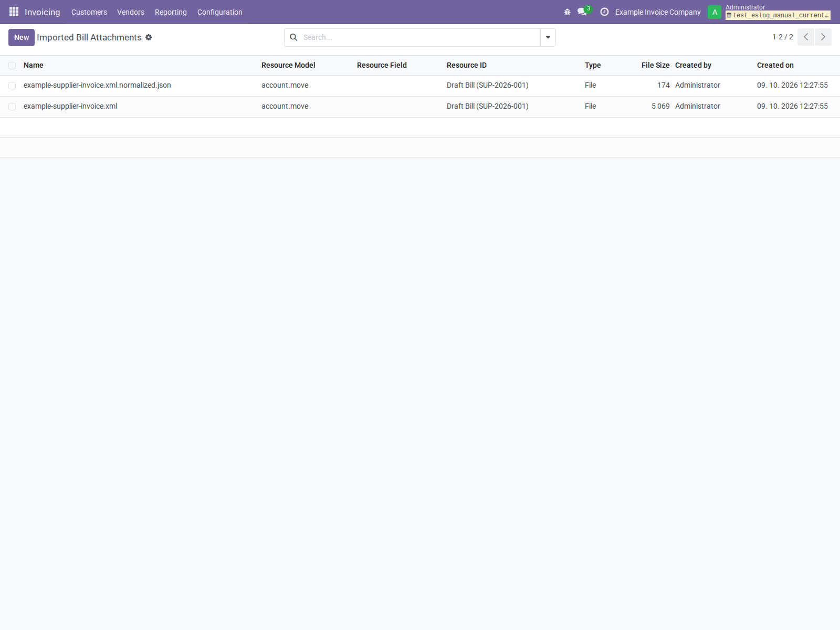Click file size value 5 069
The image size is (840, 630).
(660, 106)
